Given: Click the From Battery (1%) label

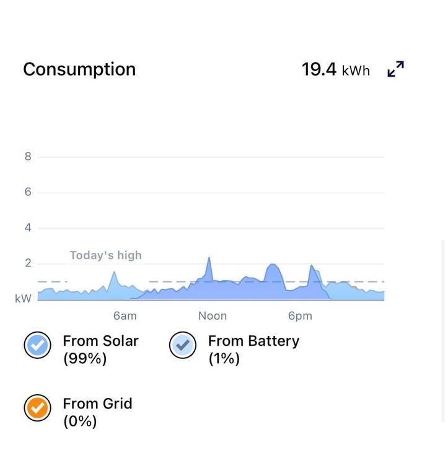Looking at the screenshot, I should (254, 350).
